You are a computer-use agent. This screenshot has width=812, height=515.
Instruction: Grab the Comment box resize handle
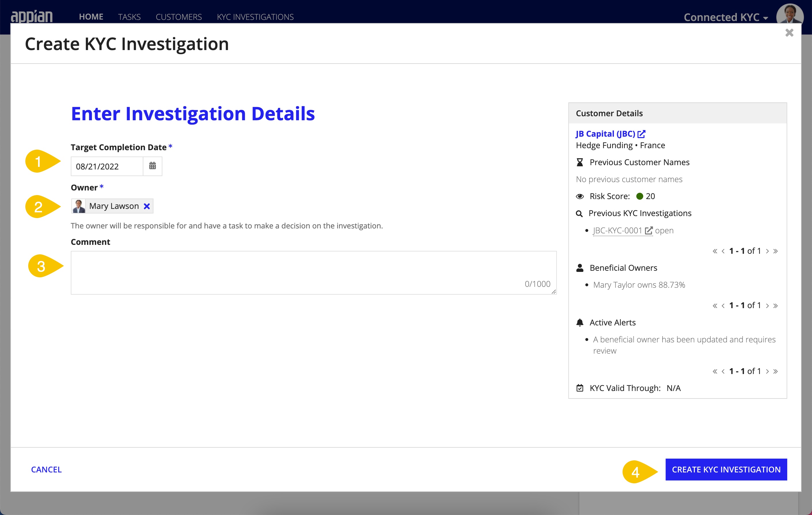553,291
